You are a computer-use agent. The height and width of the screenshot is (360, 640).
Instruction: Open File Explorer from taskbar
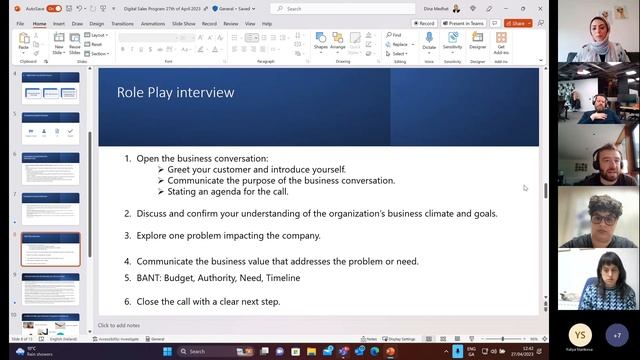311,351
